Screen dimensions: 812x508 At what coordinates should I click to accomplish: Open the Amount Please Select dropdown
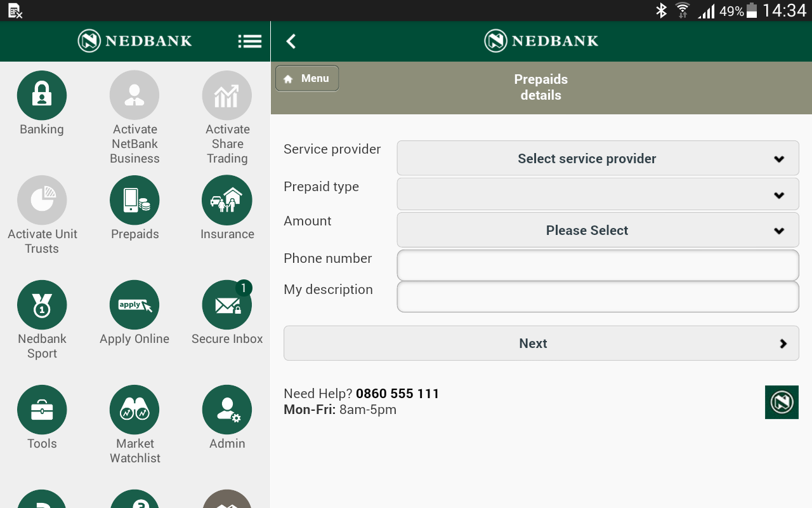point(598,230)
